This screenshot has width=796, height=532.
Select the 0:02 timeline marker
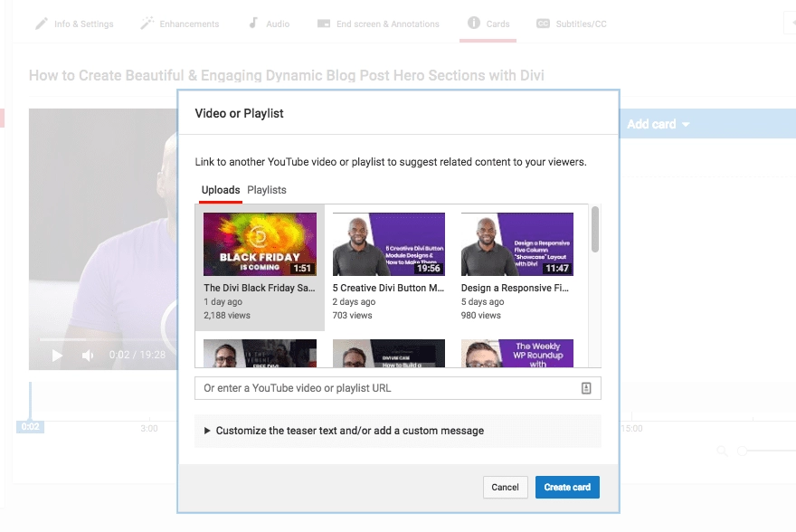tap(28, 425)
